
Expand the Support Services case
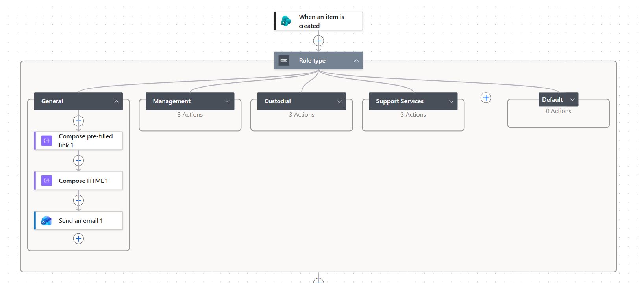[451, 101]
